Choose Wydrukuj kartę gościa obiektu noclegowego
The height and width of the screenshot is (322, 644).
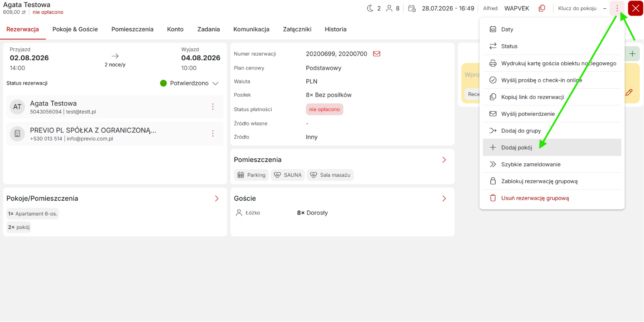(x=552, y=63)
